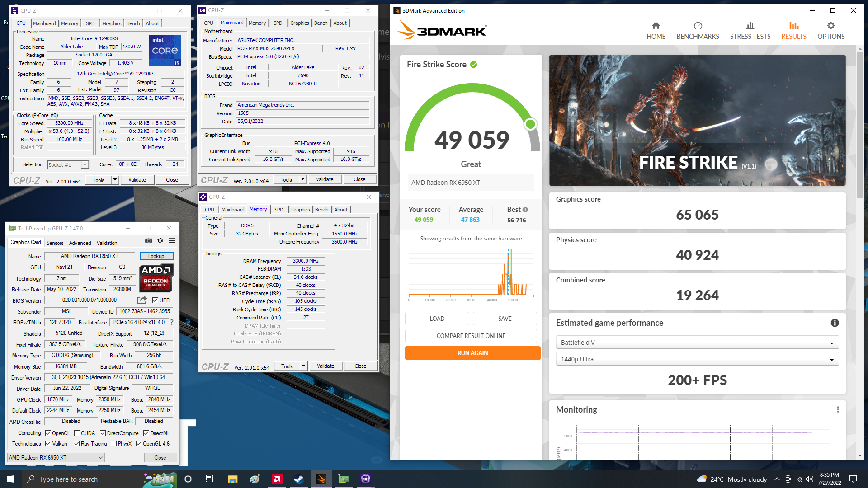Image resolution: width=868 pixels, height=488 pixels.
Task: Click the scroll down arrow in 3DMark
Action: [x=860, y=456]
